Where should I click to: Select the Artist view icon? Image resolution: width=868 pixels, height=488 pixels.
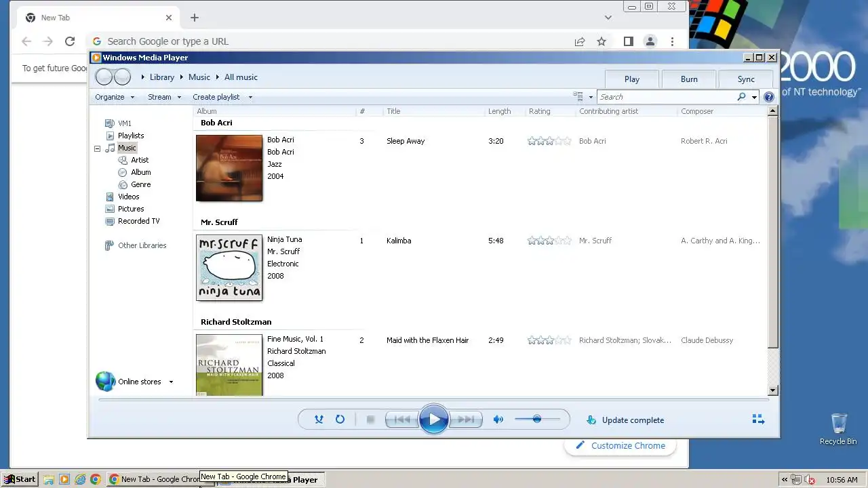click(123, 160)
